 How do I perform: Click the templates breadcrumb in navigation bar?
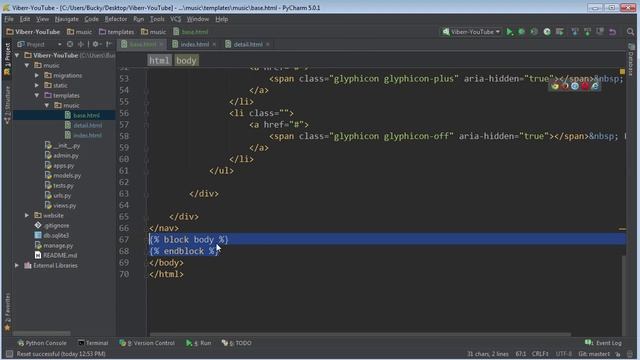(x=116, y=32)
